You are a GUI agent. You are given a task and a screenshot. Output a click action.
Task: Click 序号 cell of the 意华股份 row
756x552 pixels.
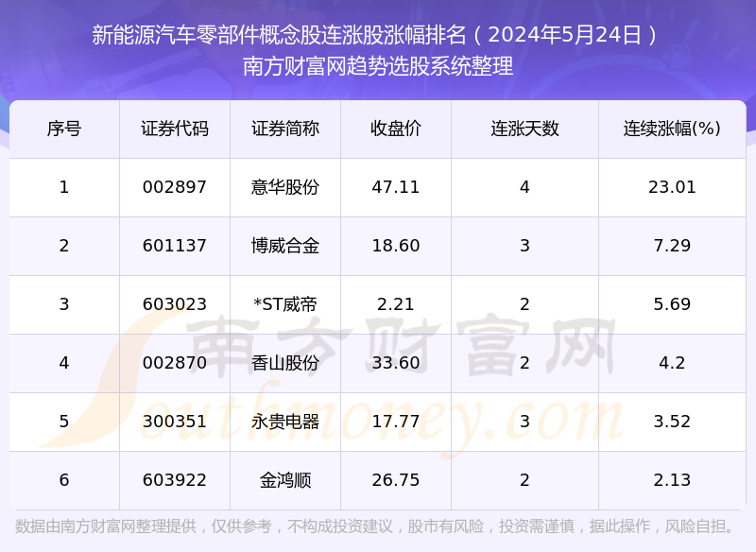tap(64, 187)
